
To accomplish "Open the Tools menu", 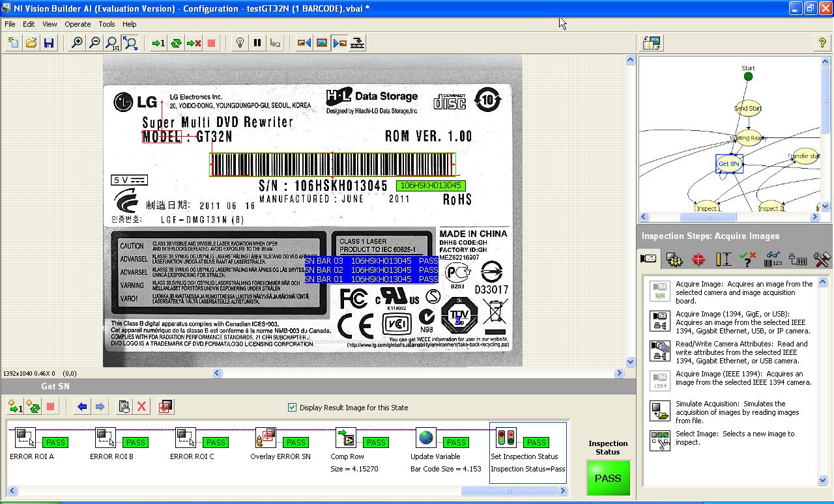I will (107, 24).
